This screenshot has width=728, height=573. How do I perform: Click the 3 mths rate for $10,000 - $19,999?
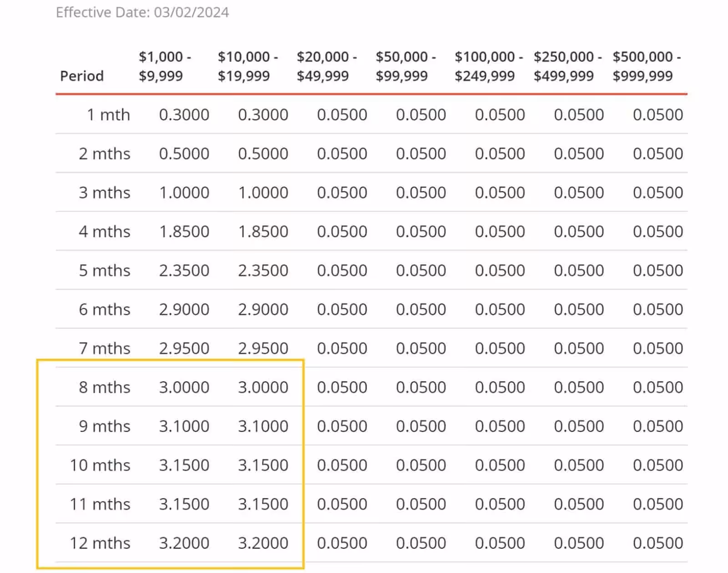pos(263,193)
